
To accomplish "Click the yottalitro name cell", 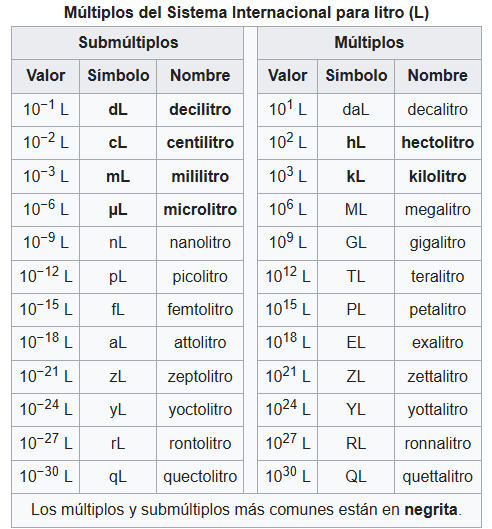I will 438,410.
